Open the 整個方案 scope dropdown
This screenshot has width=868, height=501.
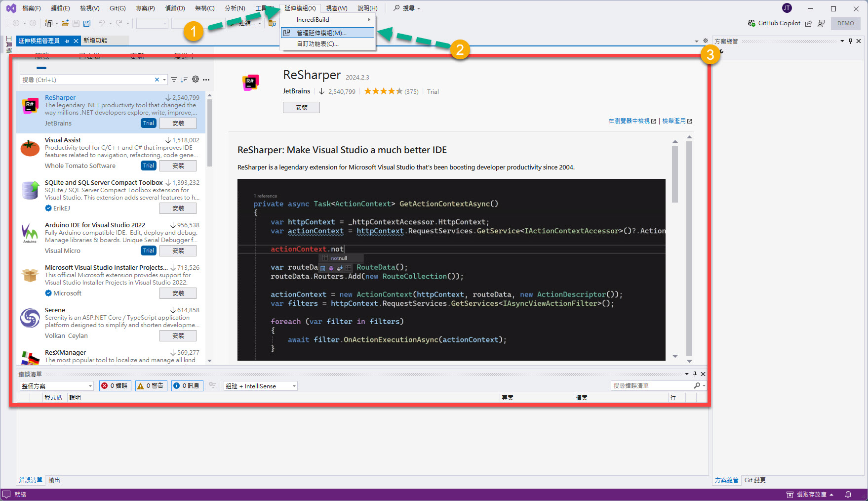(x=57, y=386)
